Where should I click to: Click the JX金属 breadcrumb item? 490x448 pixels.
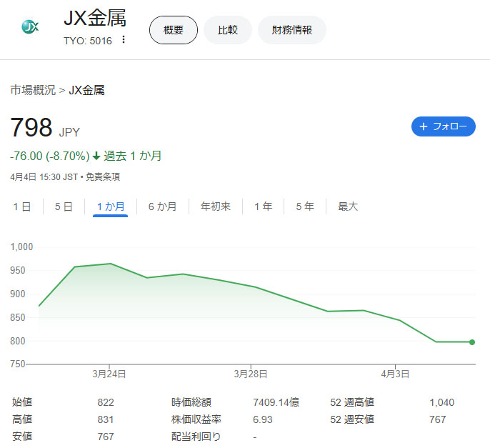86,90
